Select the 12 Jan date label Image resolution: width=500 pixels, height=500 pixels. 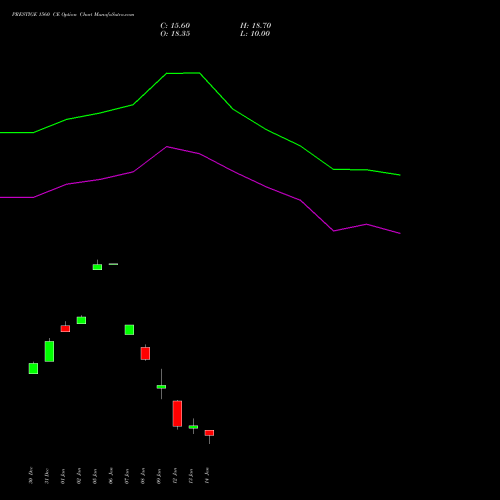coord(175,475)
